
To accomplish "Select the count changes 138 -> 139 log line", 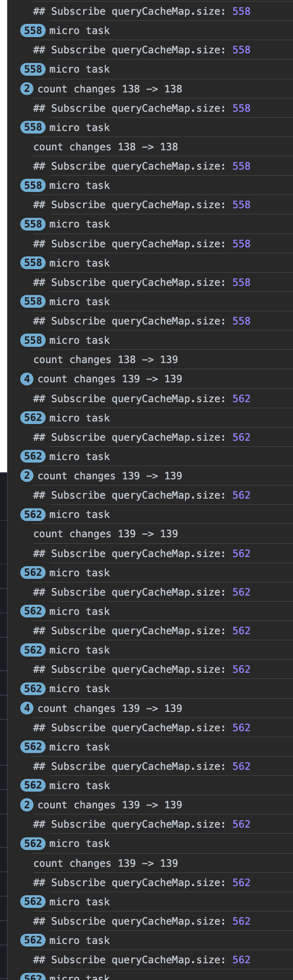I will 105,360.
